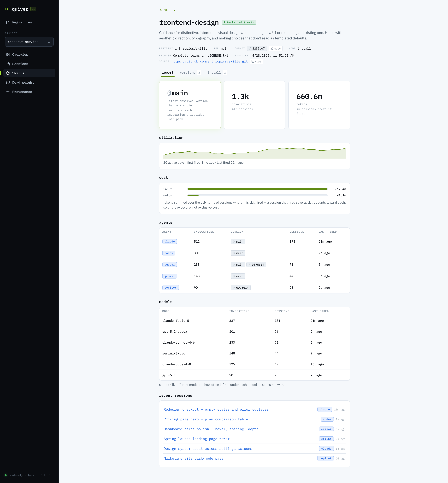448x483 pixels.
Task: Click the 0075614 version chip in copilot row
Action: [x=241, y=288]
